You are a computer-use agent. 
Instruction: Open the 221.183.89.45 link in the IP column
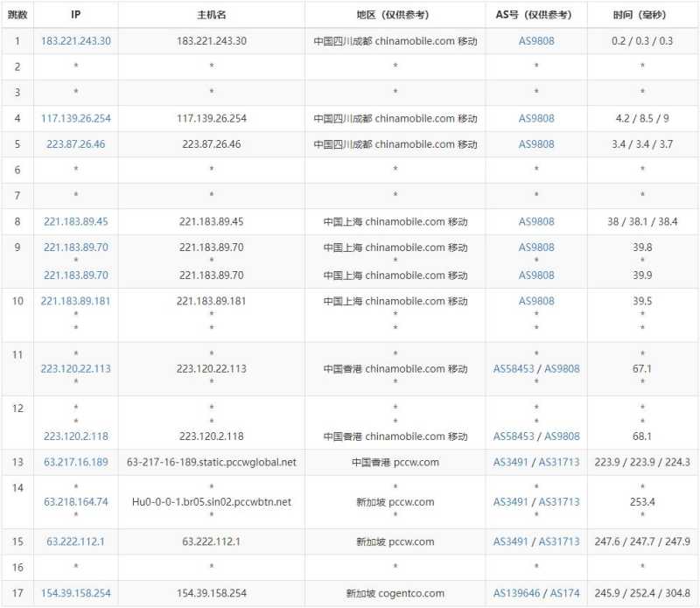pyautogui.click(x=76, y=221)
